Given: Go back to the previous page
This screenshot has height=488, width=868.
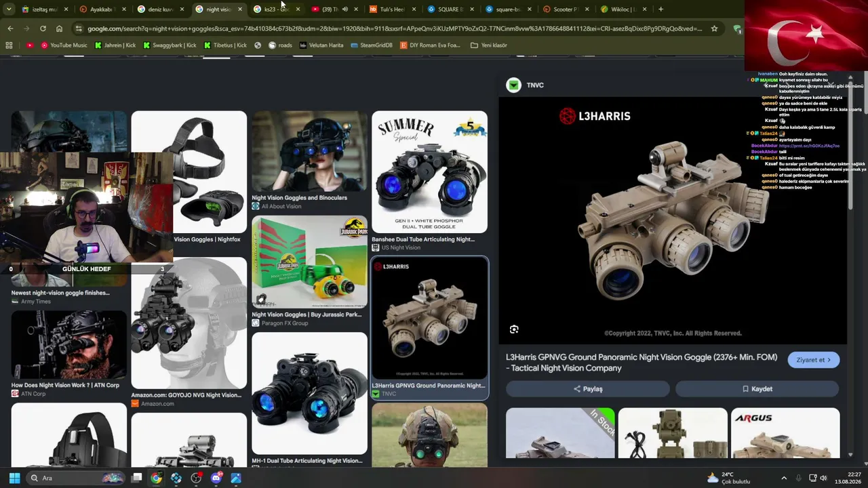Looking at the screenshot, I should click(x=10, y=28).
